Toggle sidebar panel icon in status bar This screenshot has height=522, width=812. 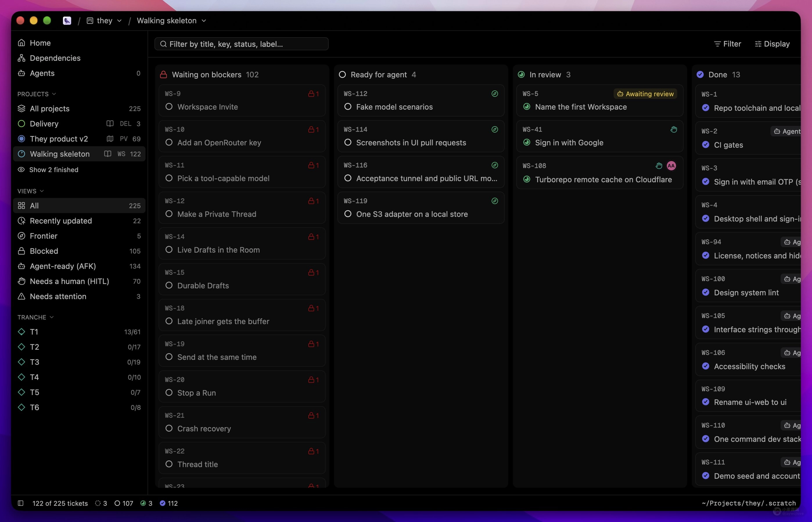pos(21,503)
